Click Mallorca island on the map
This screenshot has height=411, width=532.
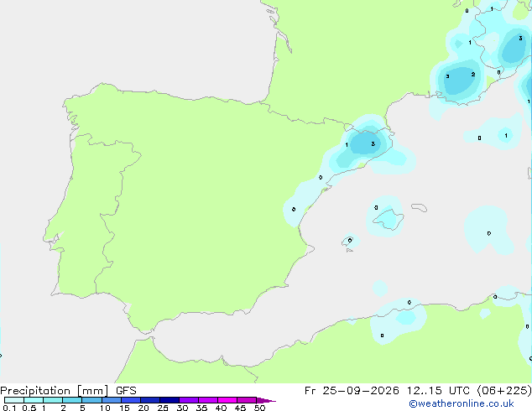389,220
